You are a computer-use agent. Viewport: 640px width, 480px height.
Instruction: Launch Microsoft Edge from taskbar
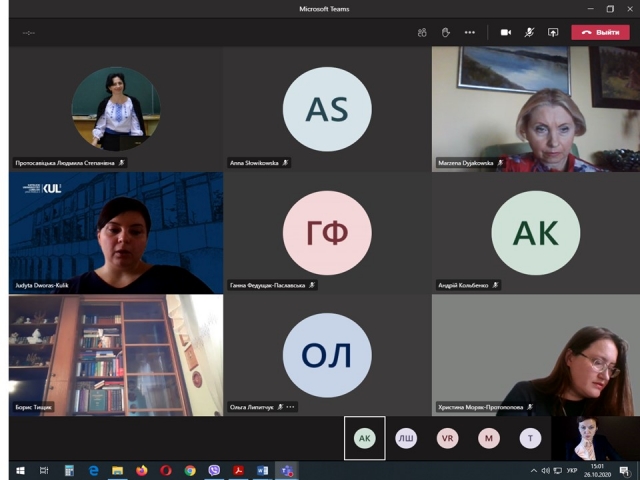pyautogui.click(x=93, y=471)
